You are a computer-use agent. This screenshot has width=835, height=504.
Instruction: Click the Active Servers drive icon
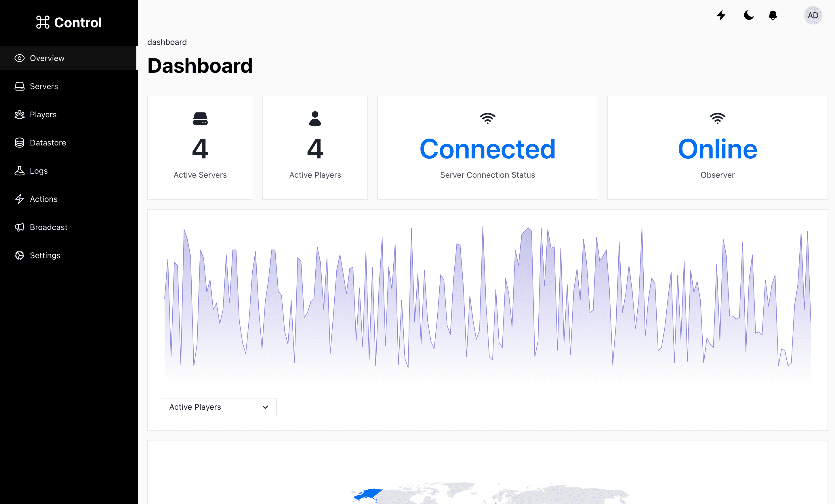click(200, 118)
